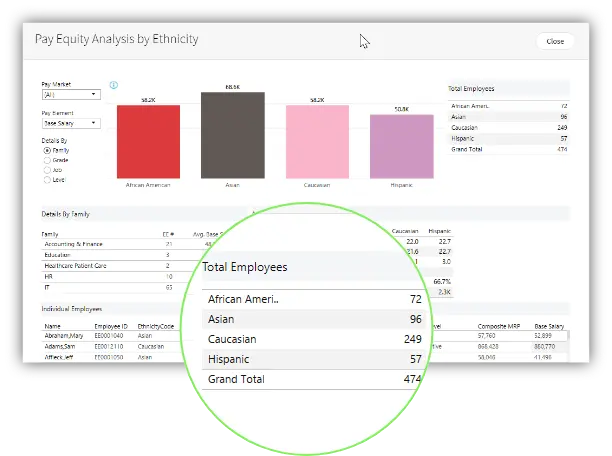Click the Education family row
Image resolution: width=612 pixels, height=456 pixels.
(x=58, y=254)
